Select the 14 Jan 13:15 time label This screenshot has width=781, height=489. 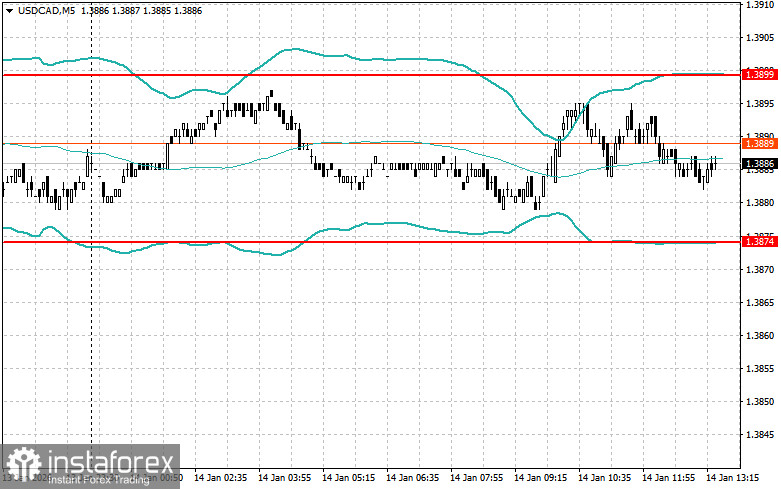pyautogui.click(x=733, y=478)
